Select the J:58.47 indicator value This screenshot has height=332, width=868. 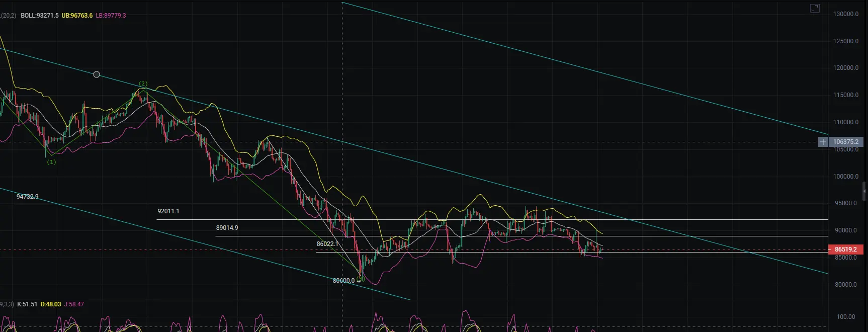coord(74,304)
